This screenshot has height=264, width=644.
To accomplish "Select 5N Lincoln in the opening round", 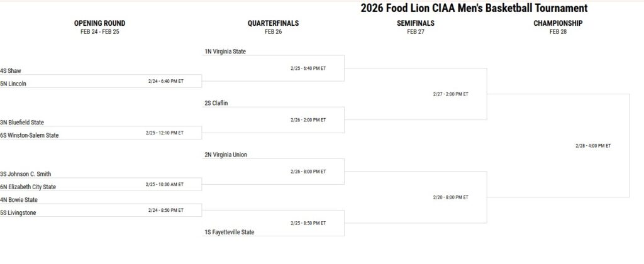I will [13, 84].
